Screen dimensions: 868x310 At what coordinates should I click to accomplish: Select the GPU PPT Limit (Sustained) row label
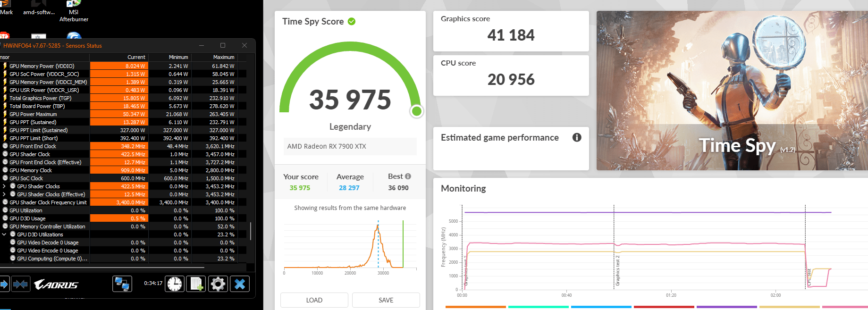pos(39,130)
